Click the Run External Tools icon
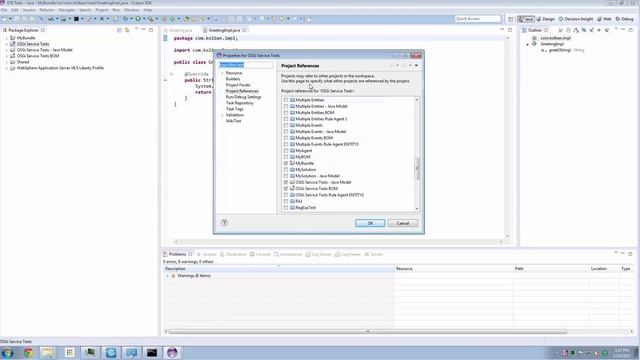Screen dimensions: 640x360 (151, 19)
